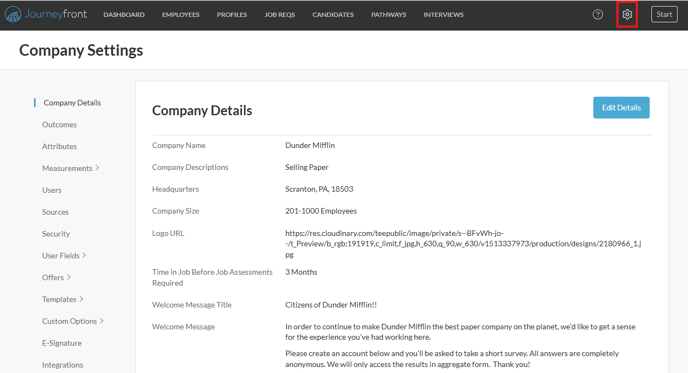Viewport: 688px width, 373px height.
Task: Open the Dashboard menu
Action: pos(124,14)
